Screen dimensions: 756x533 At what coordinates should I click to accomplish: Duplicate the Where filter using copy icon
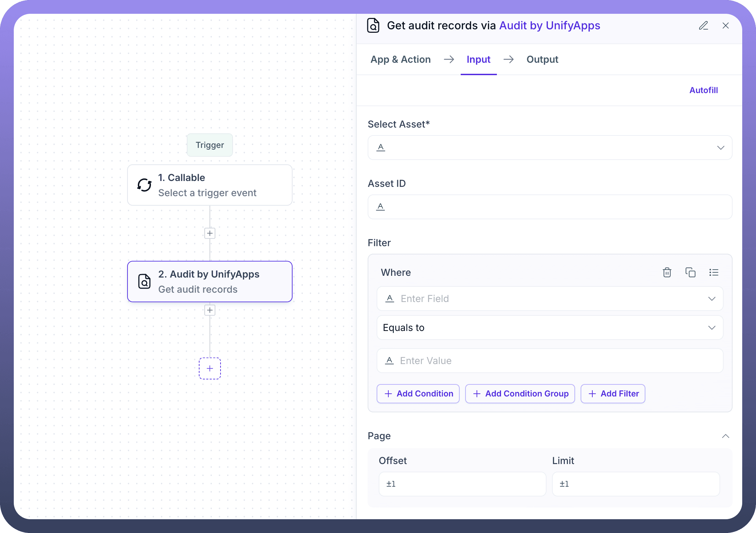click(690, 272)
